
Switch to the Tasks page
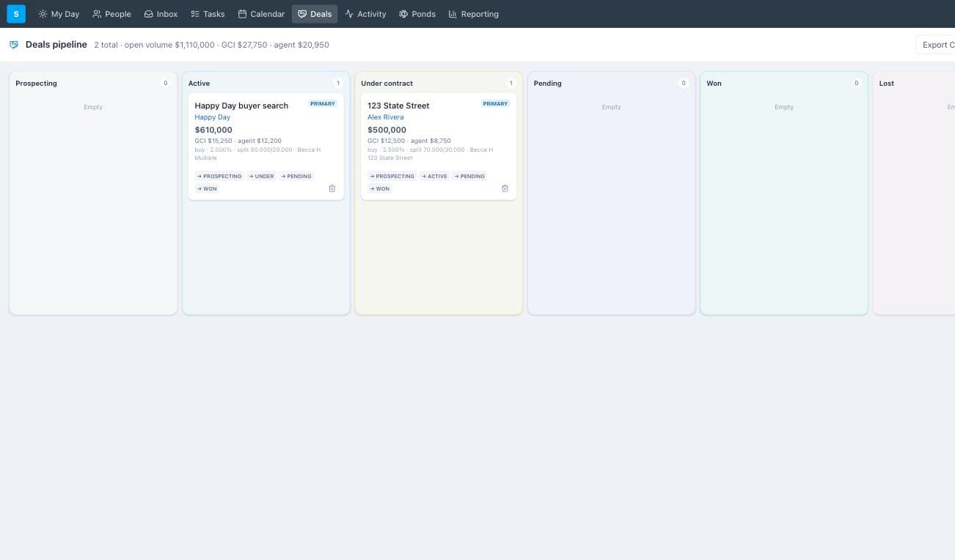coord(208,14)
